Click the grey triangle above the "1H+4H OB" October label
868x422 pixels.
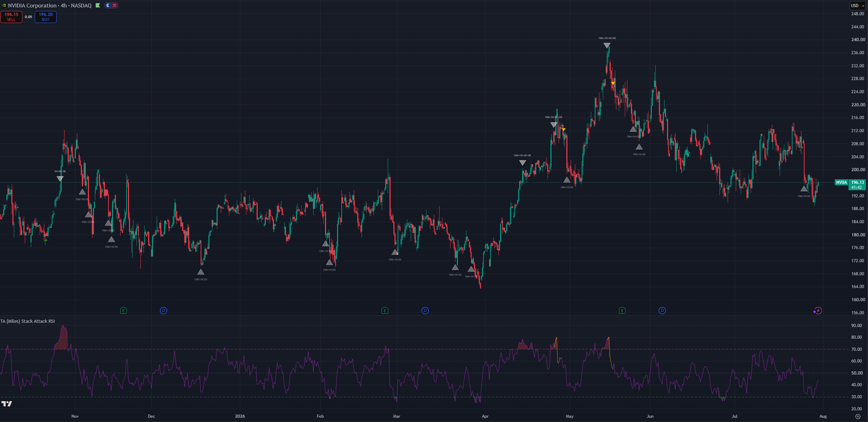point(60,179)
